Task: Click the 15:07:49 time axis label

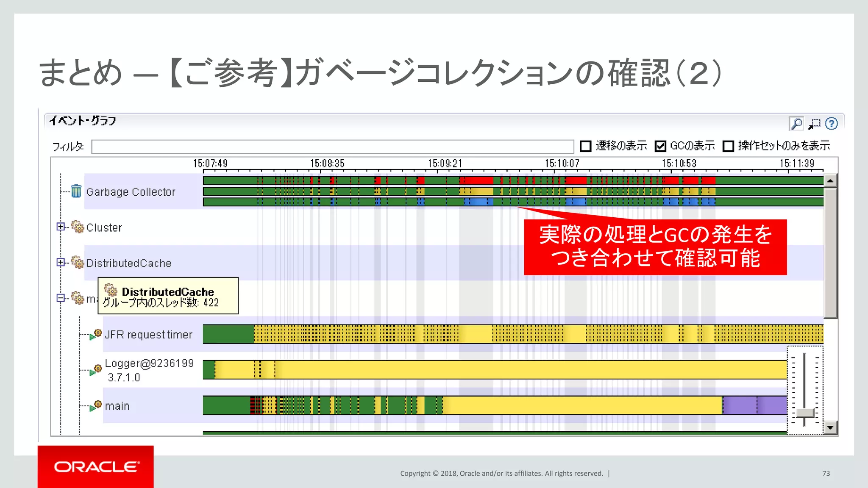Action: 210,164
